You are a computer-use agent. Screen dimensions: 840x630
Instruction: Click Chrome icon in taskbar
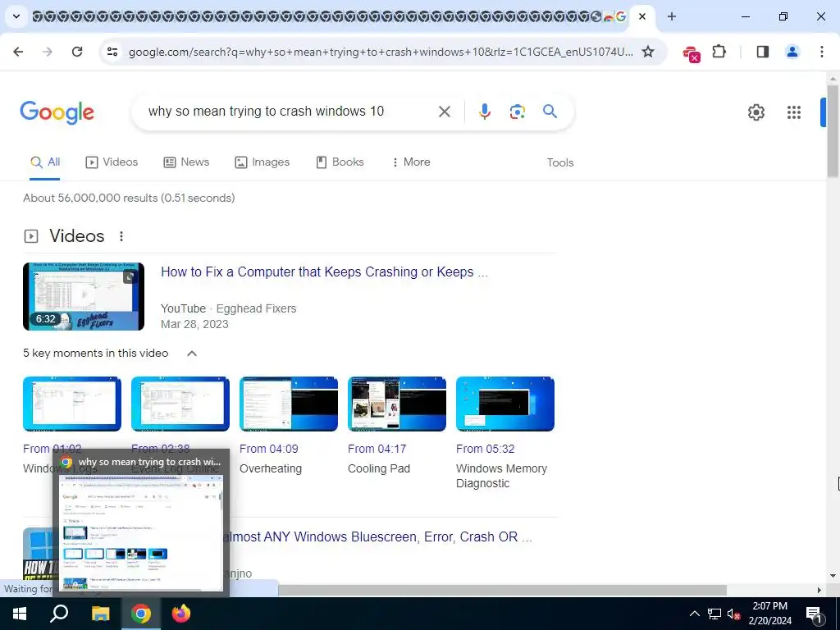pyautogui.click(x=141, y=614)
